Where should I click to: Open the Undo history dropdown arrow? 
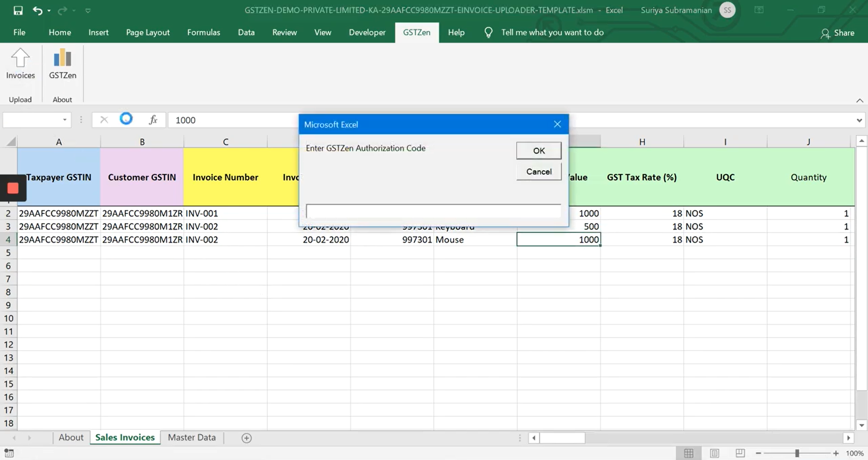pyautogui.click(x=49, y=10)
